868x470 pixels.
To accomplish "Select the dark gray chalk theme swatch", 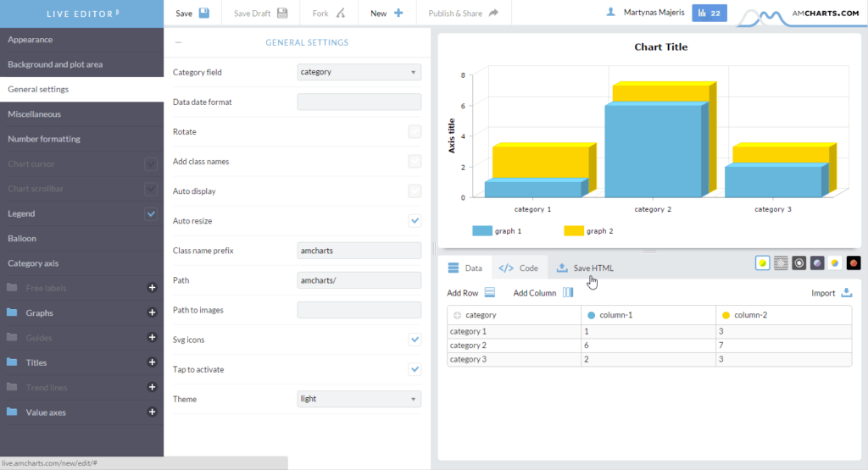I will 798,263.
